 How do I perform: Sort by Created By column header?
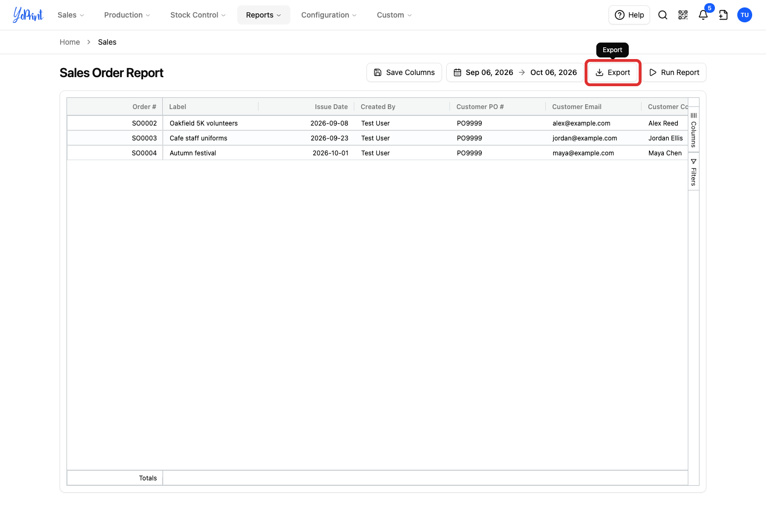coord(402,107)
